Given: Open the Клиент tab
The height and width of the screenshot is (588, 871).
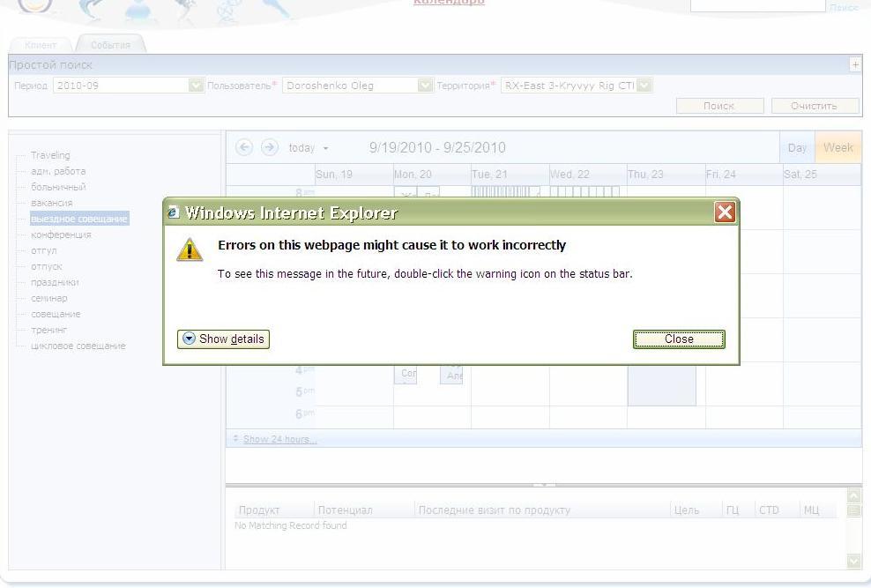Looking at the screenshot, I should (x=41, y=45).
